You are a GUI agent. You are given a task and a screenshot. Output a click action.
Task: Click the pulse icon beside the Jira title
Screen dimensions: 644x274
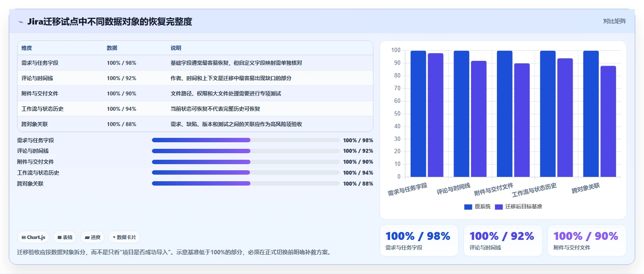(x=21, y=22)
